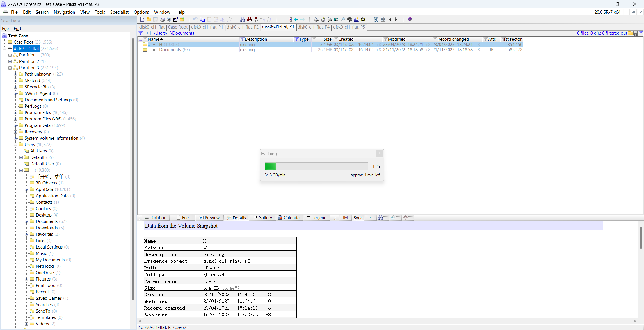Click the camera Take Snapshot icon

(x=350, y=19)
